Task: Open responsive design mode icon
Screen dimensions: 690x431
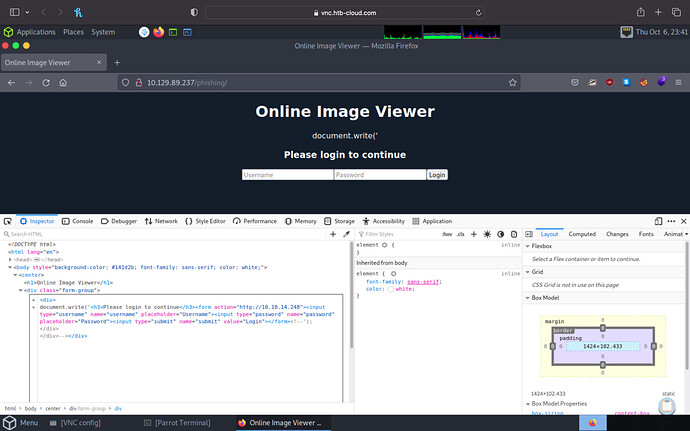Action: (x=658, y=221)
